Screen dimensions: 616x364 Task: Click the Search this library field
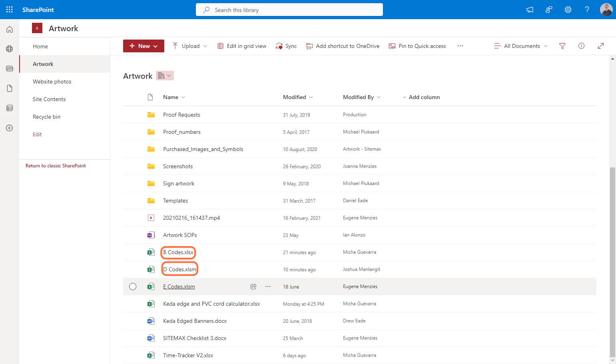[x=289, y=10]
